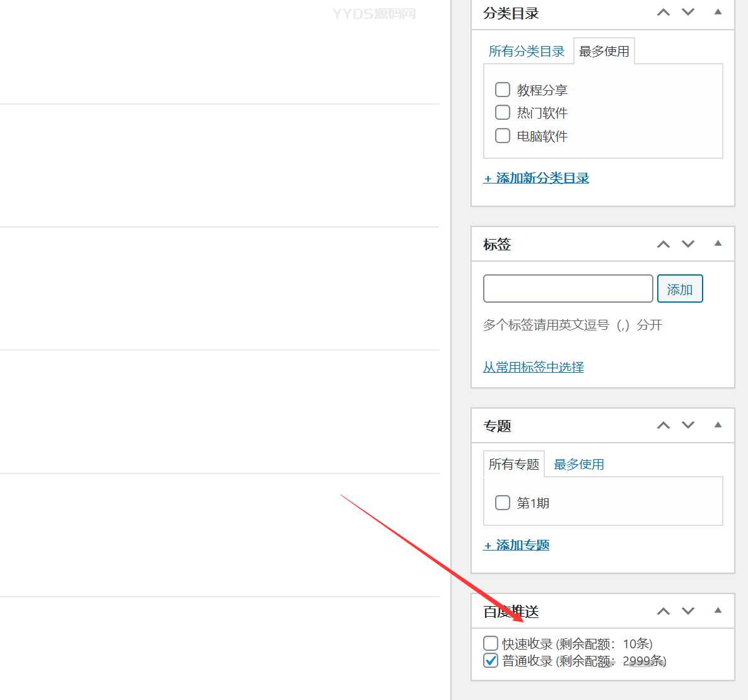The height and width of the screenshot is (700, 748).
Task: Move the 百度推送 panel down
Action: (x=688, y=611)
